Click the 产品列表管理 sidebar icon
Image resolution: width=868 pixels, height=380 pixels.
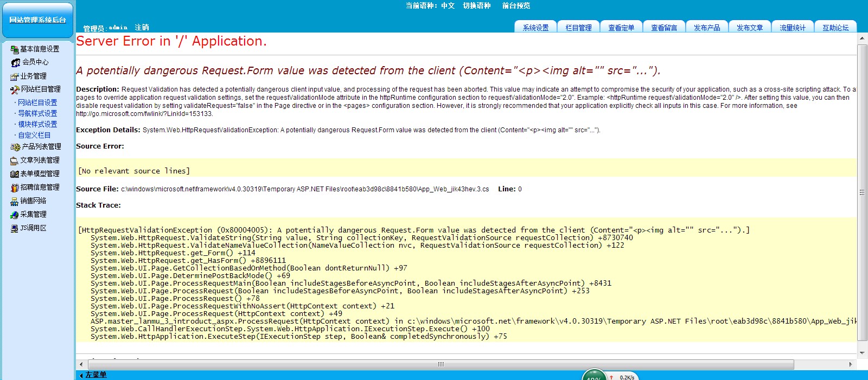(x=15, y=147)
